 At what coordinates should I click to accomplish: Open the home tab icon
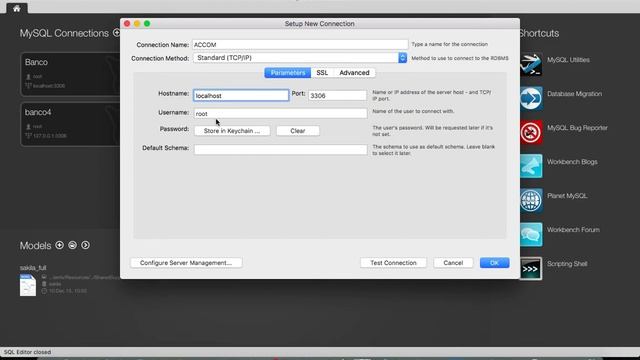tap(16, 8)
